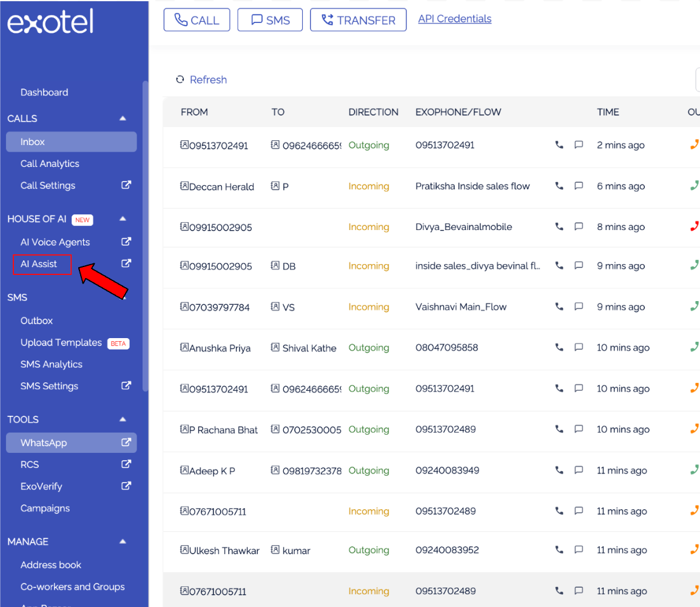This screenshot has width=700, height=607.
Task: Click the message icon in Anushka Priya row
Action: (x=579, y=347)
